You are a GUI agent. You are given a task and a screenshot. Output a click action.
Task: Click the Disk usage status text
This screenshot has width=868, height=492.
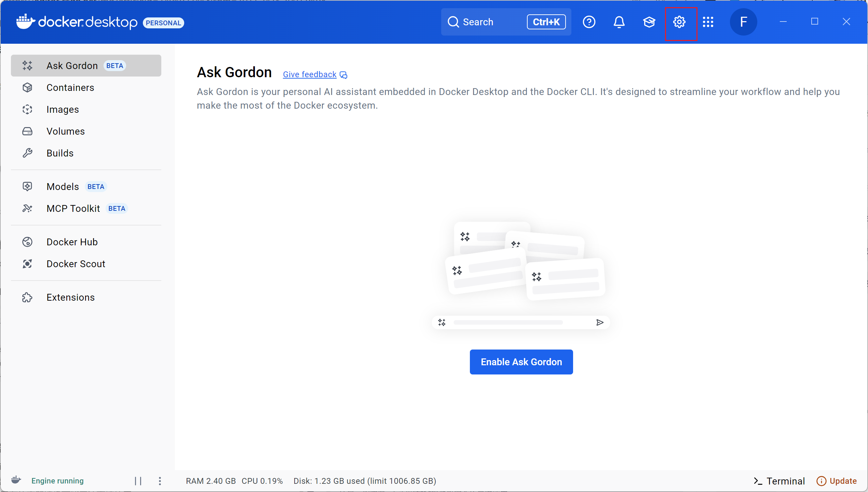pyautogui.click(x=365, y=481)
